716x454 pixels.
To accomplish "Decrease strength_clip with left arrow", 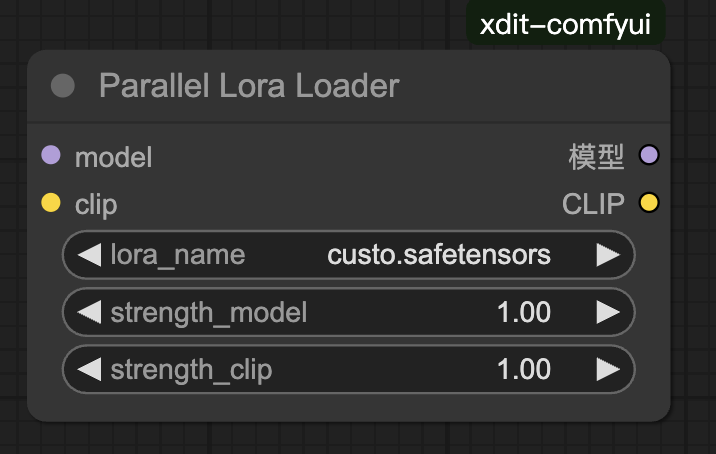I will tap(89, 370).
